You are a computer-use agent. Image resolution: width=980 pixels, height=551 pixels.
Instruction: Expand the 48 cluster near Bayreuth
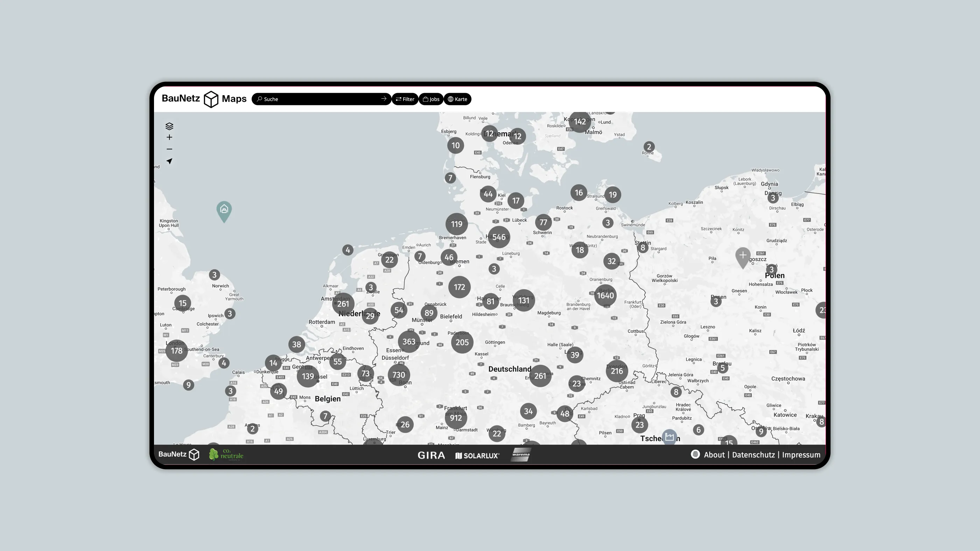coord(565,414)
